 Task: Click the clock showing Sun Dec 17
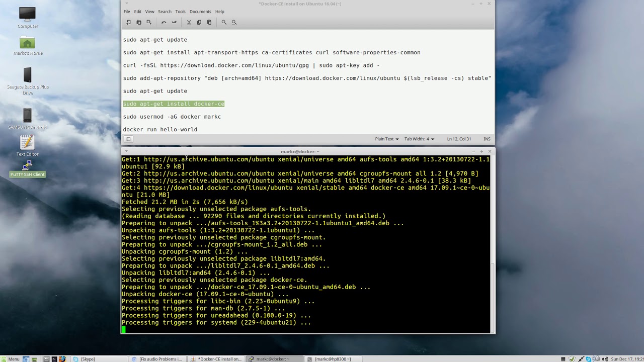pos(627,359)
